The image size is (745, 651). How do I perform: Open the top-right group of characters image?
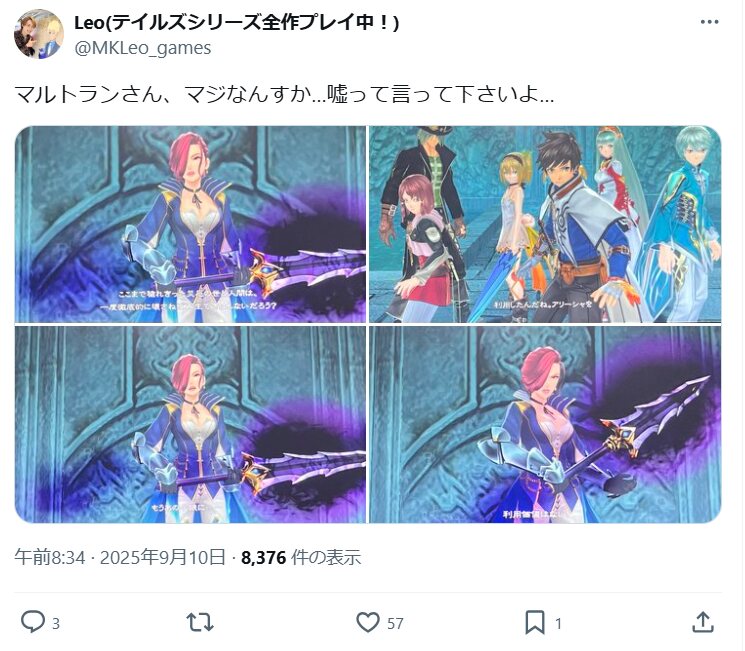click(545, 224)
